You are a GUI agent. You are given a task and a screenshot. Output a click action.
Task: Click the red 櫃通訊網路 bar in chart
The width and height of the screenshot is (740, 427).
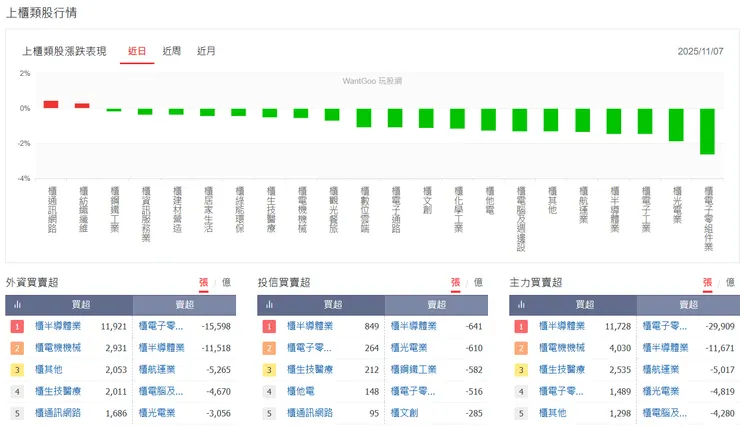click(x=51, y=104)
